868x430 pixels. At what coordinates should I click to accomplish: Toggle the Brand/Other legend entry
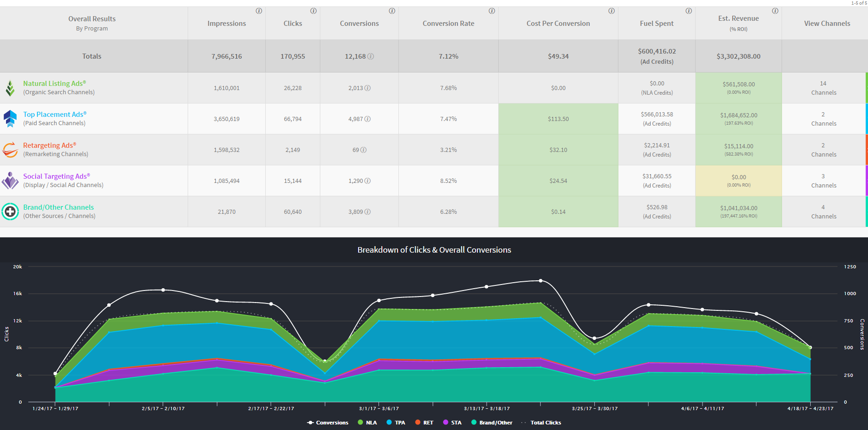pos(492,423)
